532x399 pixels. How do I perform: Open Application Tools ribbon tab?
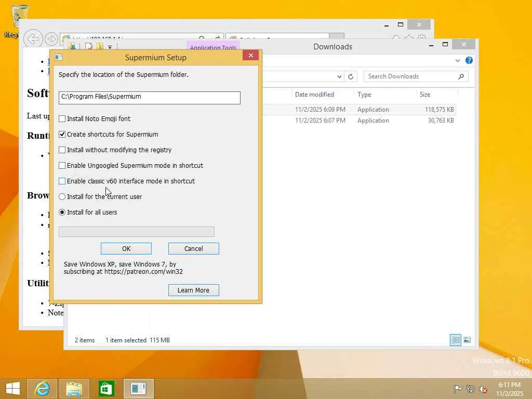coord(213,47)
